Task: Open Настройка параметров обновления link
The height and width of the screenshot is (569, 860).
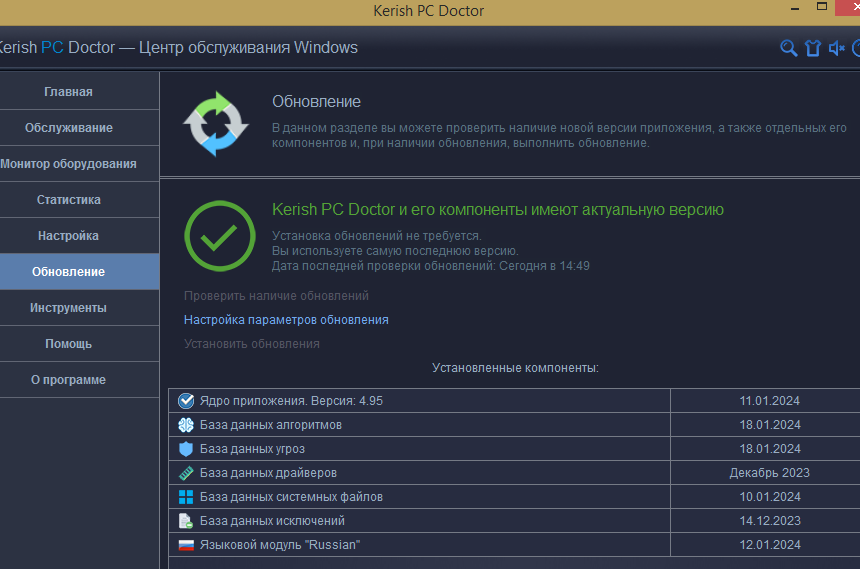Action: tap(286, 320)
